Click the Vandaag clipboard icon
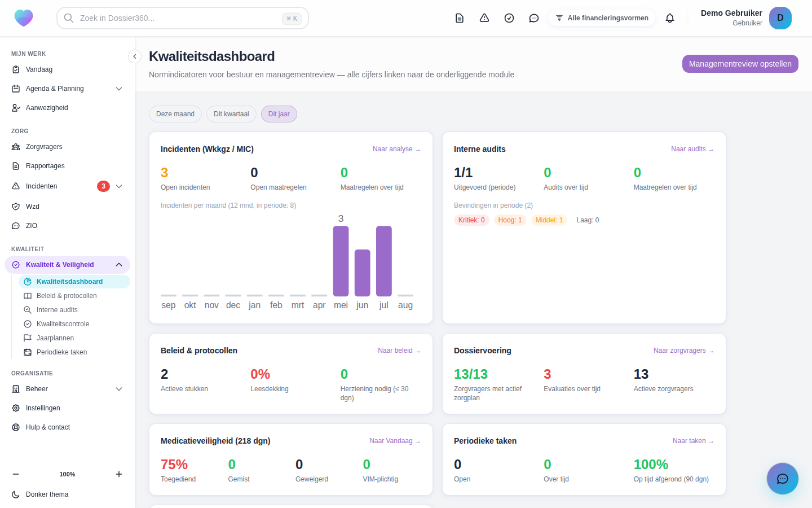812x508 pixels. (x=16, y=69)
